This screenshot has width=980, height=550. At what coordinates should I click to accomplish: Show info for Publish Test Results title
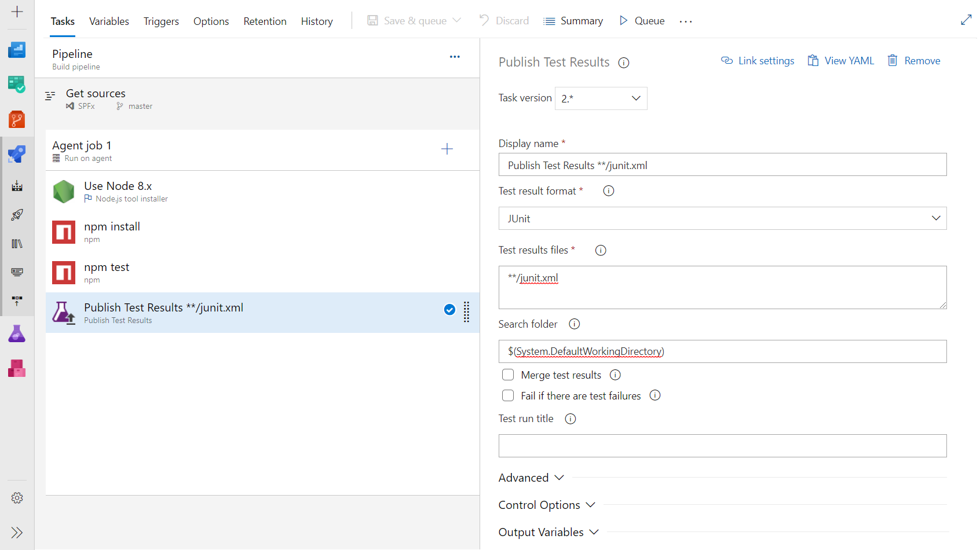tap(624, 63)
